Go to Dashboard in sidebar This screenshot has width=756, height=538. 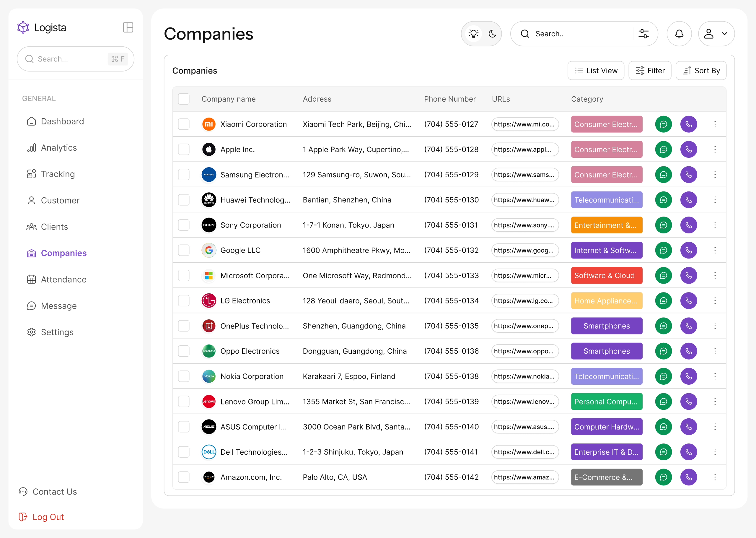pyautogui.click(x=55, y=121)
